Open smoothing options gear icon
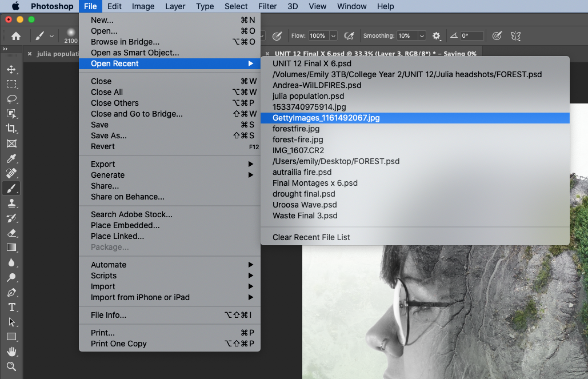Image resolution: width=588 pixels, height=379 pixels. tap(436, 36)
